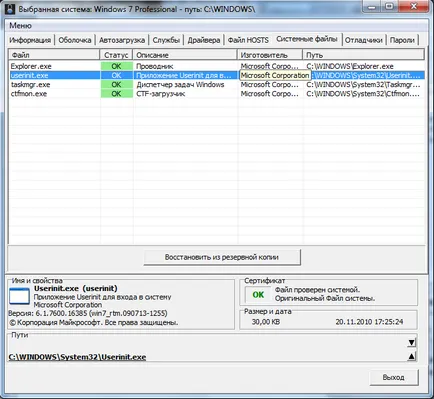The width and height of the screenshot is (434, 399).
Task: Close the window
Action: (x=413, y=7)
